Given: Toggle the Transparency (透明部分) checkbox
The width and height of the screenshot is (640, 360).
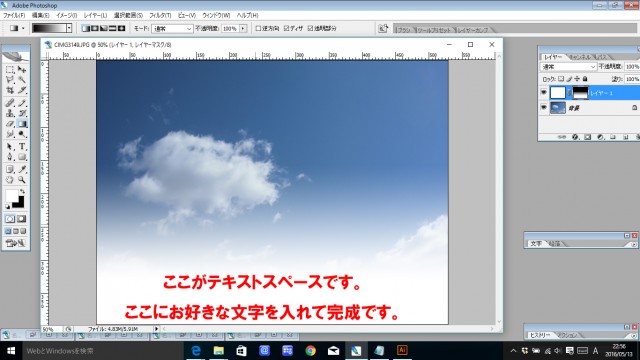Looking at the screenshot, I should point(310,28).
